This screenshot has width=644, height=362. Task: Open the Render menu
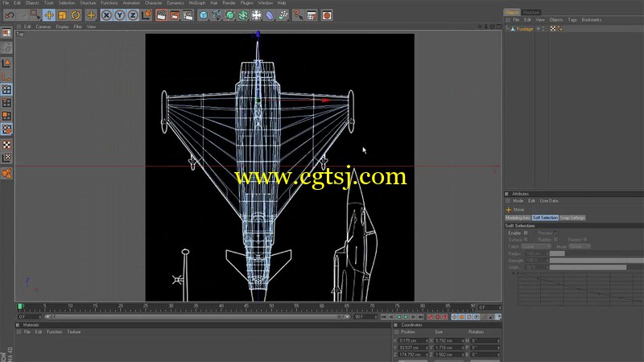point(229,3)
